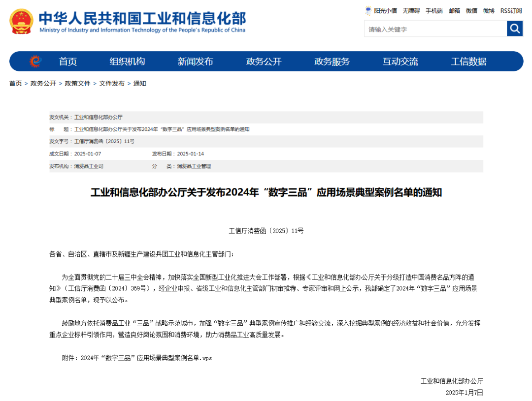Click 政策文件 in the breadcrumb trail
532x401 pixels.
[x=77, y=83]
